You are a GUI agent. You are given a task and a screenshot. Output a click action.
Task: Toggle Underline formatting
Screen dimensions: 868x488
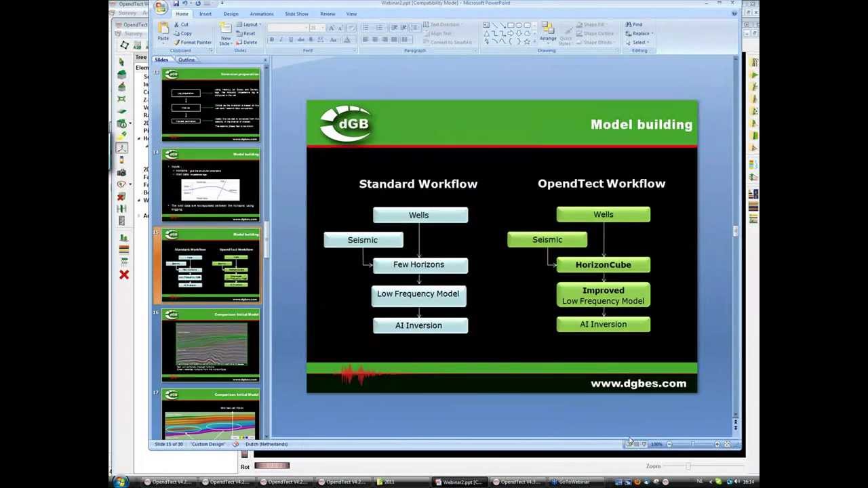[x=290, y=40]
